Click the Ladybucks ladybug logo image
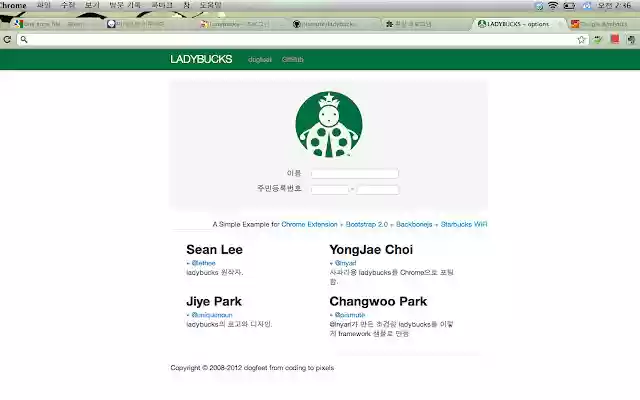Image resolution: width=640 pixels, height=400 pixels. coord(329,124)
